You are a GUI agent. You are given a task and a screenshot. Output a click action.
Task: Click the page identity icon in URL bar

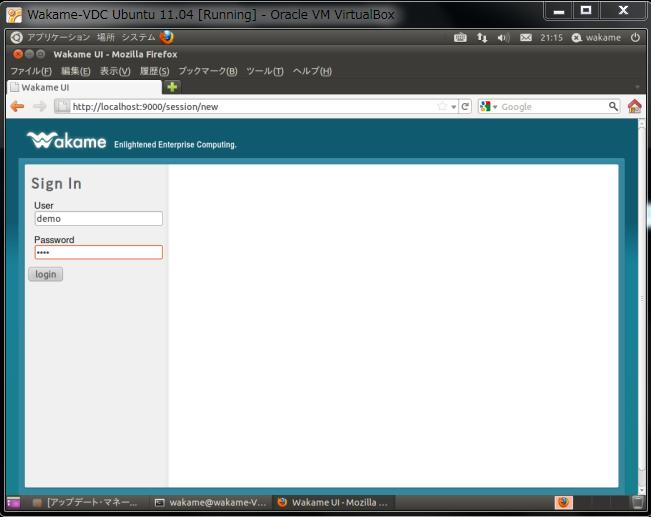click(x=62, y=106)
